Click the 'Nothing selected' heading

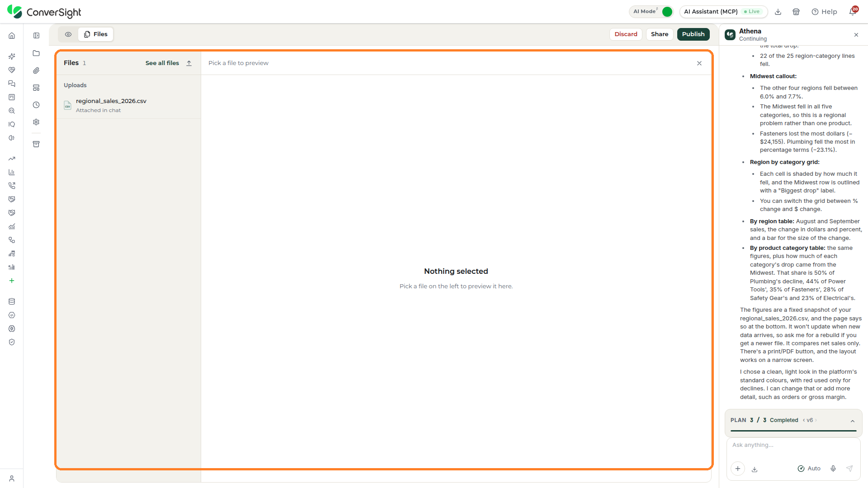tap(456, 271)
